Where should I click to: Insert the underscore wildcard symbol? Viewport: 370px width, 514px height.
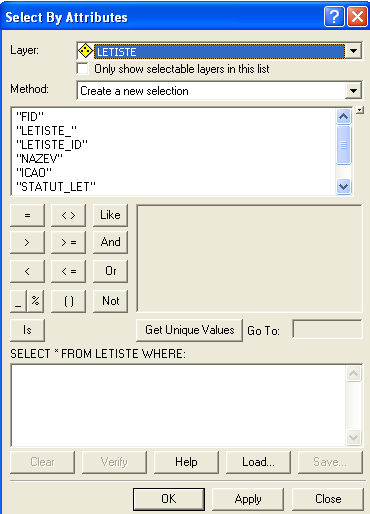18,301
